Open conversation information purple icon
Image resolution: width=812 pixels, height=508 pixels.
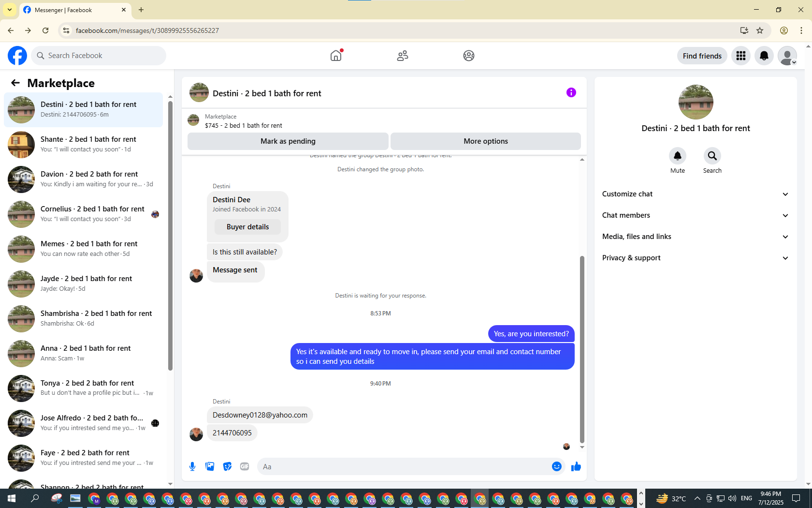pyautogui.click(x=571, y=92)
